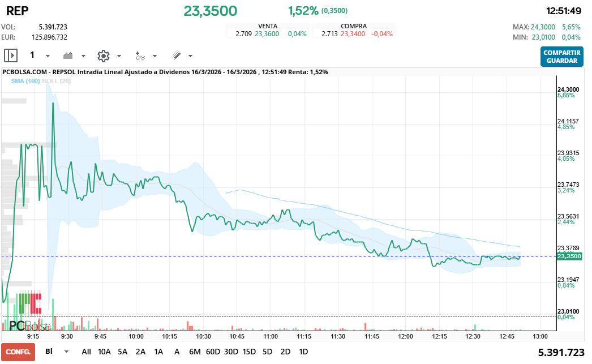Click the orange CONFG. button

pos(18,352)
